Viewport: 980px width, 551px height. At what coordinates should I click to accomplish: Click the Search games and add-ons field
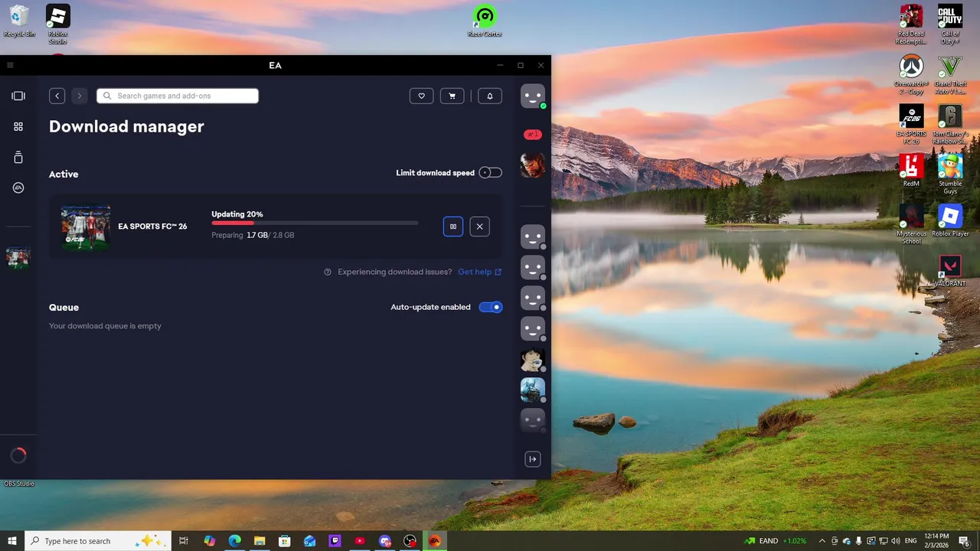tap(178, 96)
